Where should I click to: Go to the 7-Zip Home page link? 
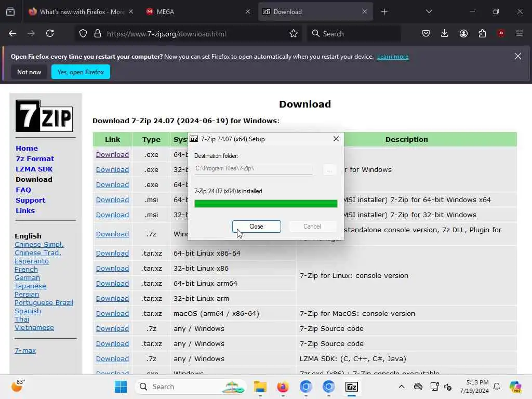pyautogui.click(x=27, y=148)
